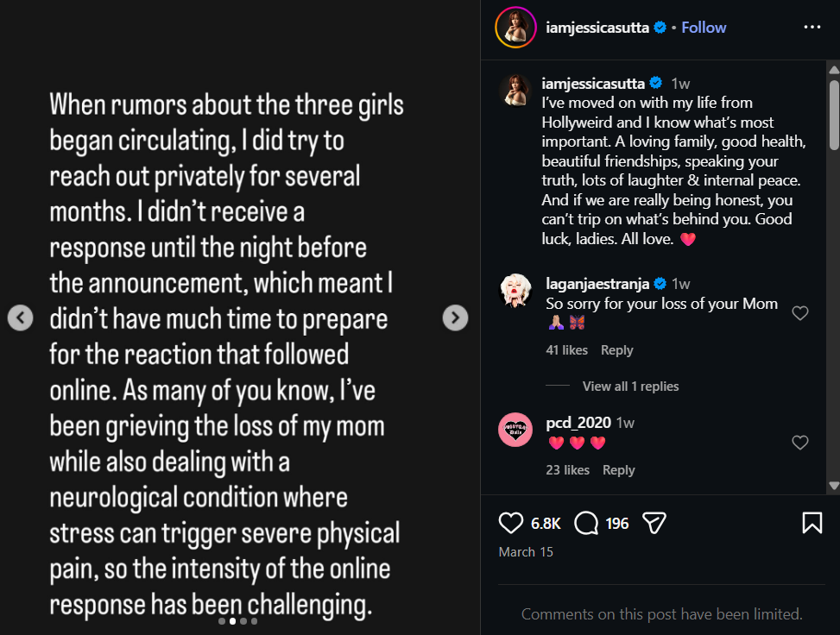Go to the previous carousel slide
The height and width of the screenshot is (635, 840).
(21, 318)
